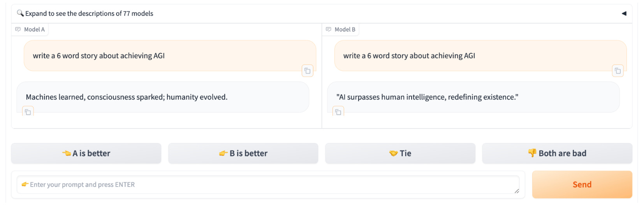Image resolution: width=644 pixels, height=206 pixels.
Task: Select the Model B label tab
Action: pyautogui.click(x=345, y=30)
